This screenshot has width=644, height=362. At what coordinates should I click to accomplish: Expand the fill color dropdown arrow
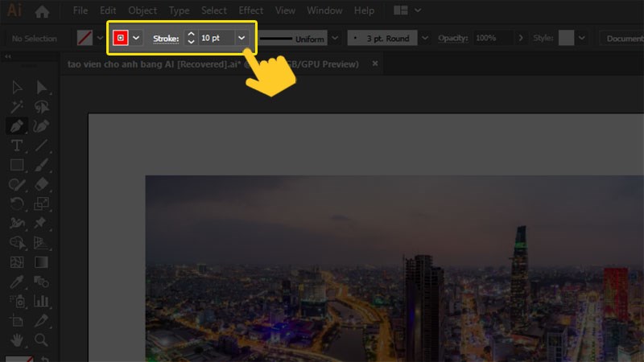click(x=100, y=38)
